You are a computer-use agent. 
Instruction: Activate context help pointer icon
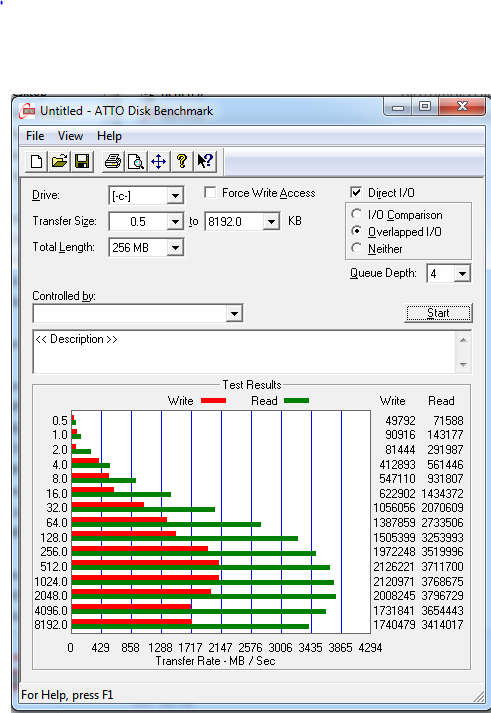pos(205,161)
